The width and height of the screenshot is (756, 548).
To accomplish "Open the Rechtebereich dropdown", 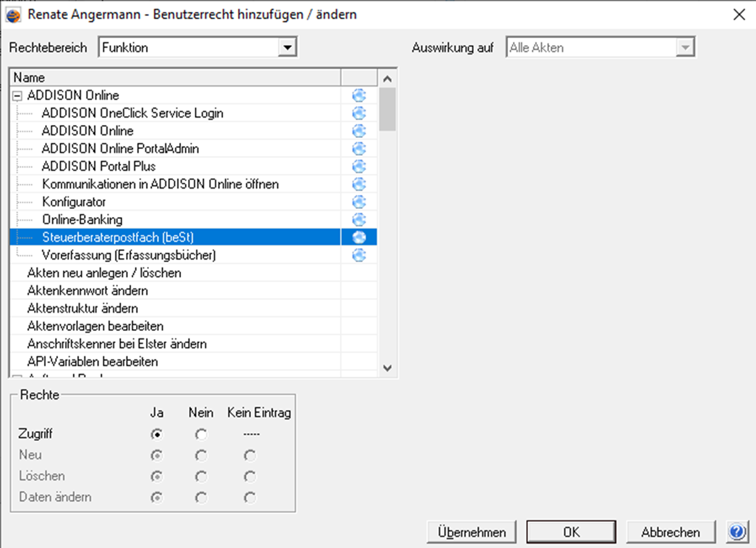I will point(286,48).
